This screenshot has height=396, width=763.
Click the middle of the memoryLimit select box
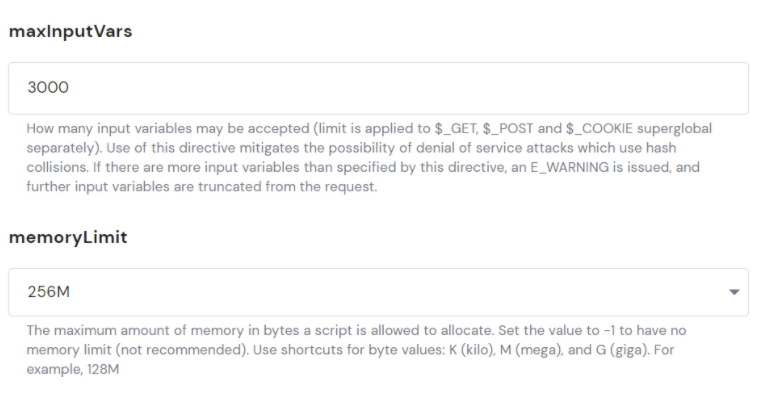tap(378, 292)
